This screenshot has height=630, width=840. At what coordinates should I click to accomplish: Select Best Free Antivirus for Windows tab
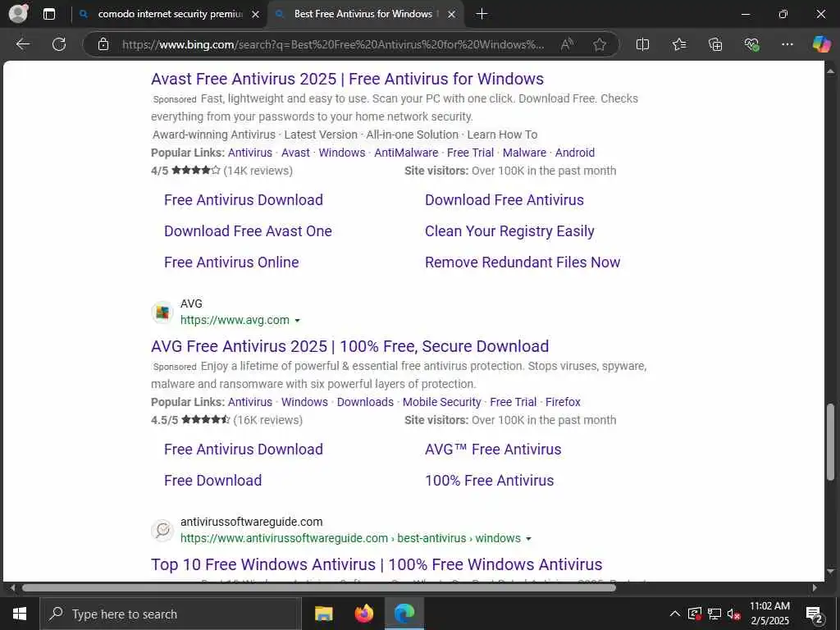pos(365,14)
